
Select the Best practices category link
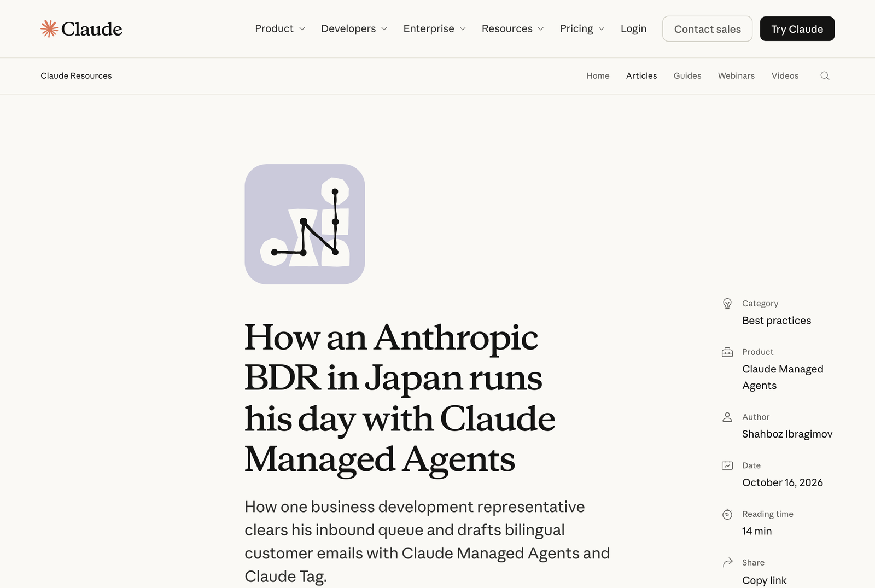(x=777, y=321)
